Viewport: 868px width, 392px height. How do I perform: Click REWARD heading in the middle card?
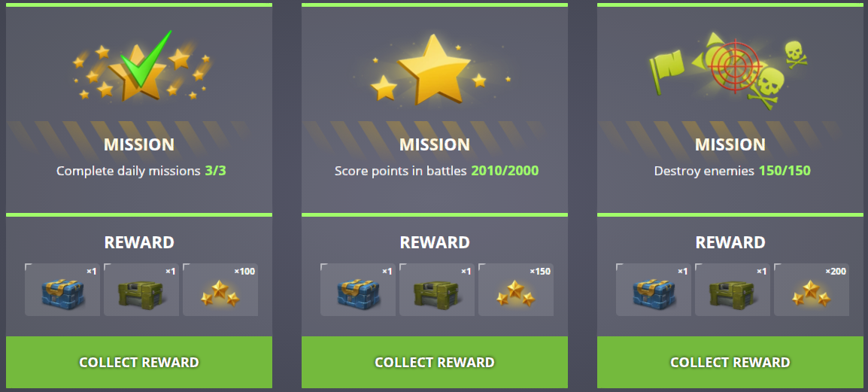click(x=435, y=242)
